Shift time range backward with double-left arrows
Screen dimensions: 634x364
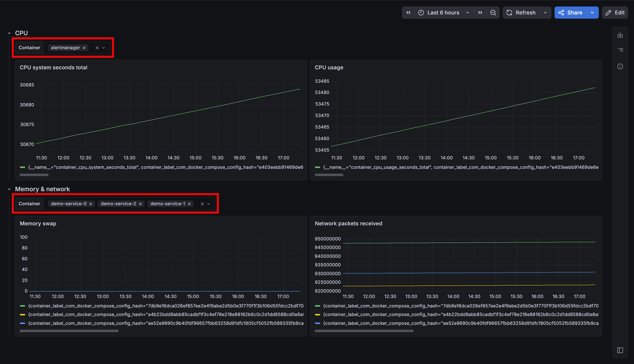(408, 13)
